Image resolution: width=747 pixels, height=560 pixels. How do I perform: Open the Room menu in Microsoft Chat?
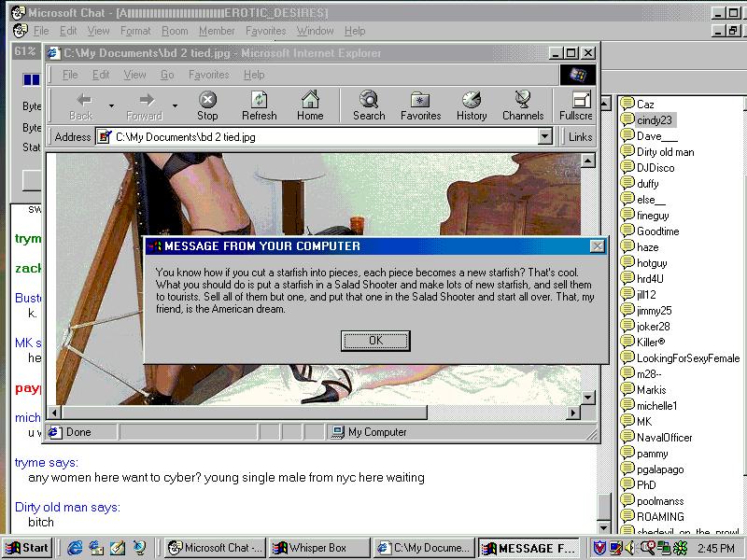tap(175, 31)
